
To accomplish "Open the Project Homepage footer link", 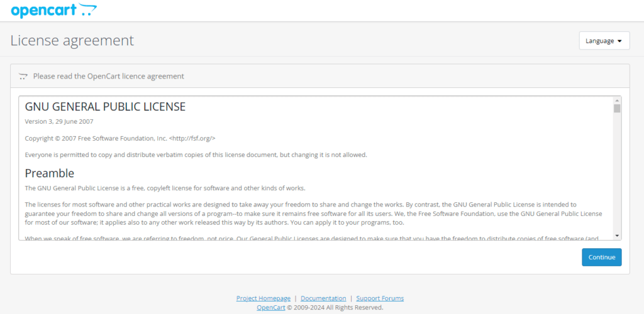I will click(263, 298).
